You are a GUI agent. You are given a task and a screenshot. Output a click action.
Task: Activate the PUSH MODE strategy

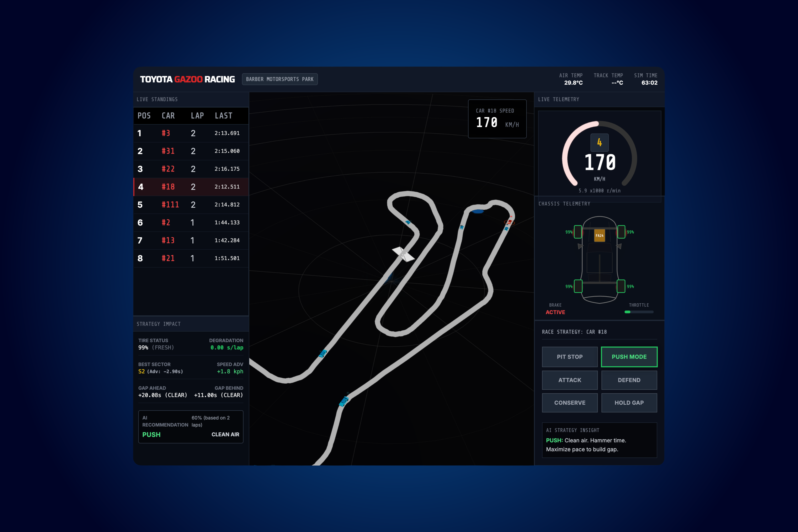coord(629,357)
